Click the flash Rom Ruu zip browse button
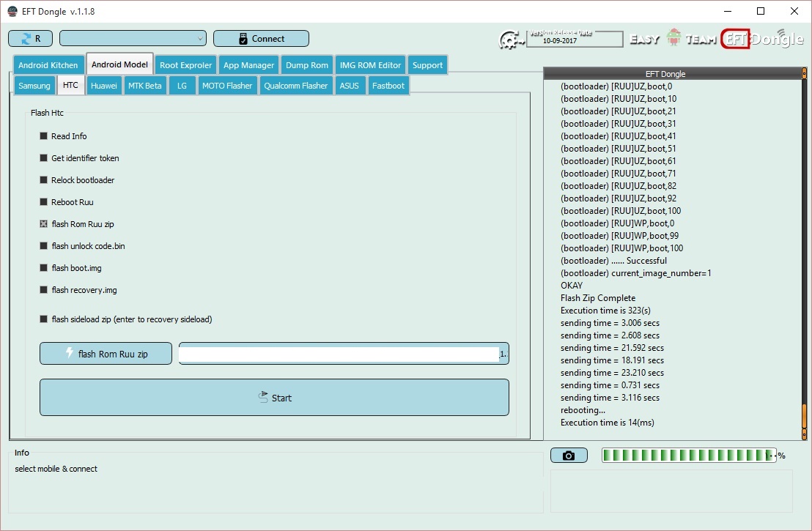812x531 pixels. [106, 354]
